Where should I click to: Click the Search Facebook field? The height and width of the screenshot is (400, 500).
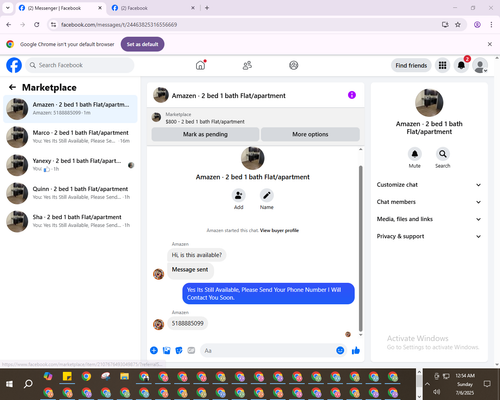pos(80,65)
